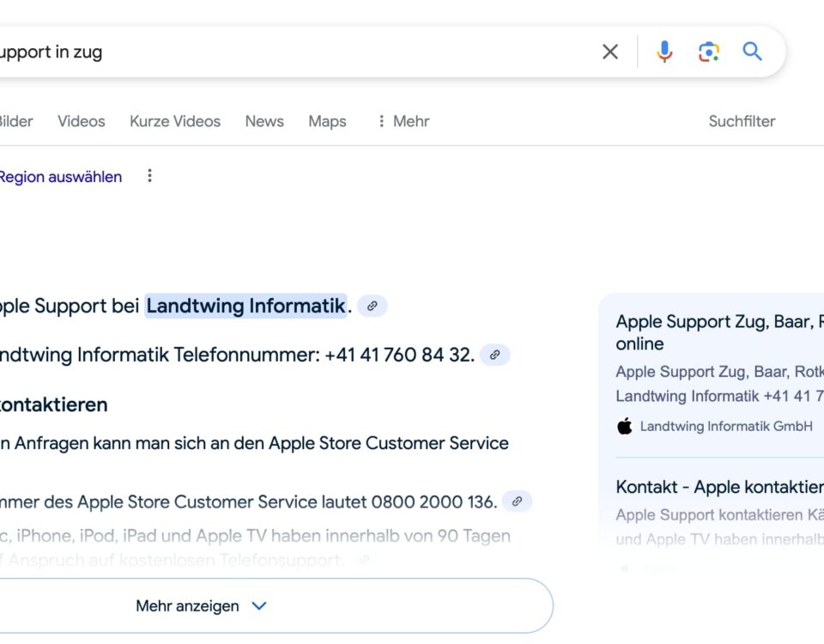824x644 pixels.
Task: Click the snippet 'Apple Support Zug, Baar, Rotk'
Action: [x=720, y=372]
